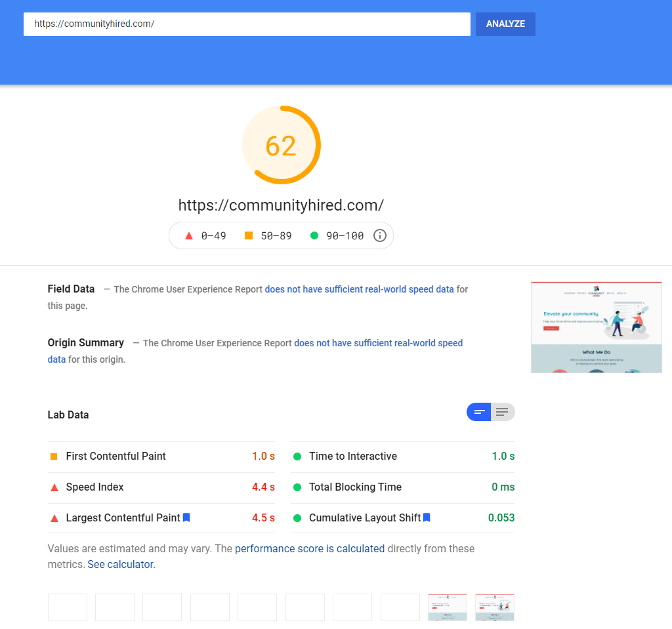Click the ANALYZE button
This screenshot has width=672, height=629.
pos(505,24)
